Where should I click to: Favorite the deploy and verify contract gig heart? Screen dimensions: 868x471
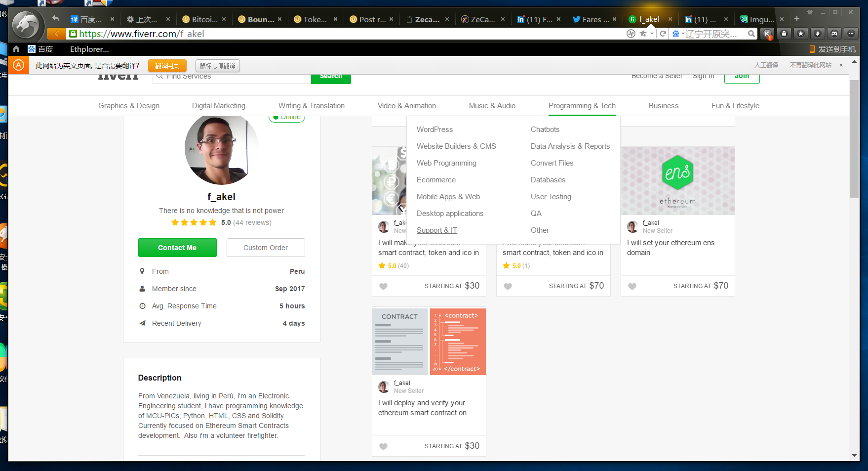(x=383, y=446)
